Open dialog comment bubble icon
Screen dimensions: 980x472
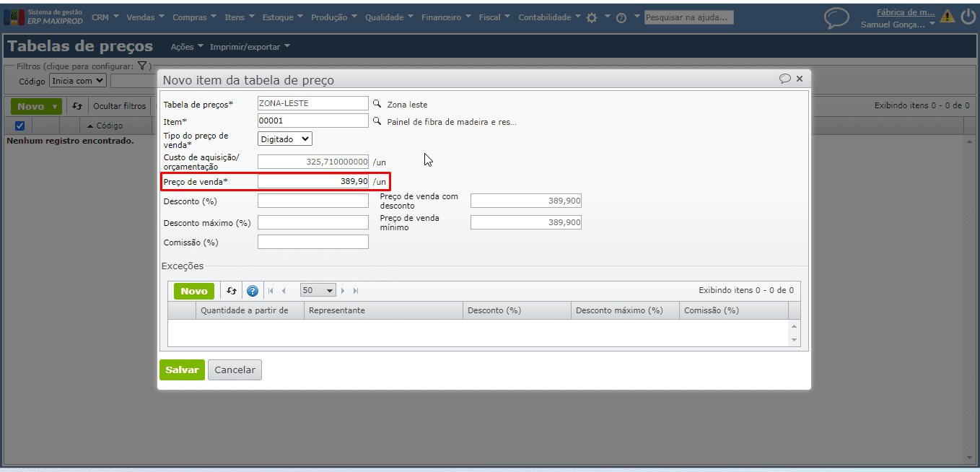click(785, 79)
